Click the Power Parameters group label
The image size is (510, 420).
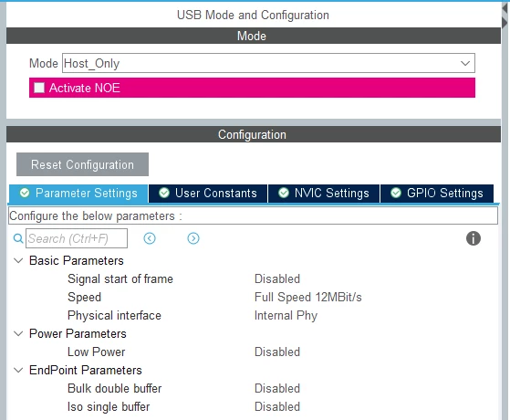[78, 334]
